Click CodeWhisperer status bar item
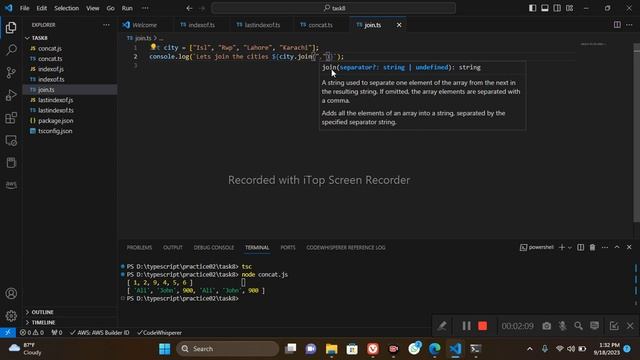The image size is (640, 360). (x=160, y=333)
